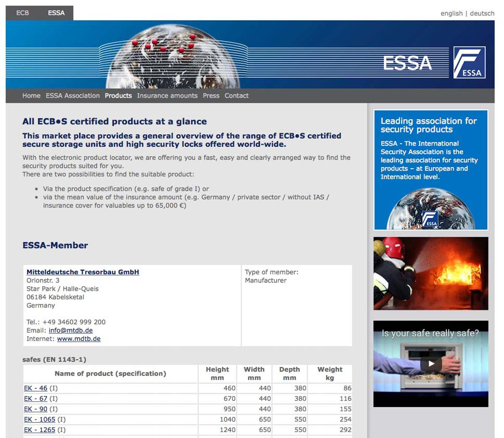Image resolution: width=504 pixels, height=438 pixels.
Task: Click the 'Germany' address line
Action: pyautogui.click(x=41, y=306)
